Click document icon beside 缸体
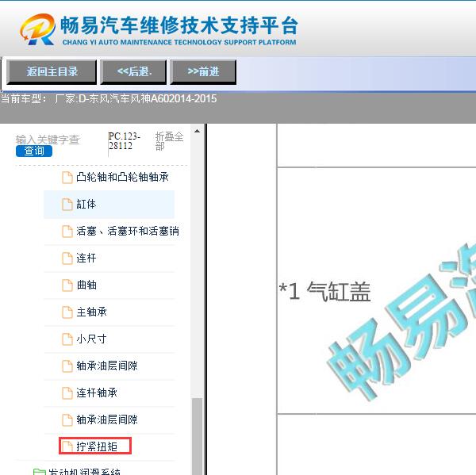This screenshot has height=475, width=476. 67,205
